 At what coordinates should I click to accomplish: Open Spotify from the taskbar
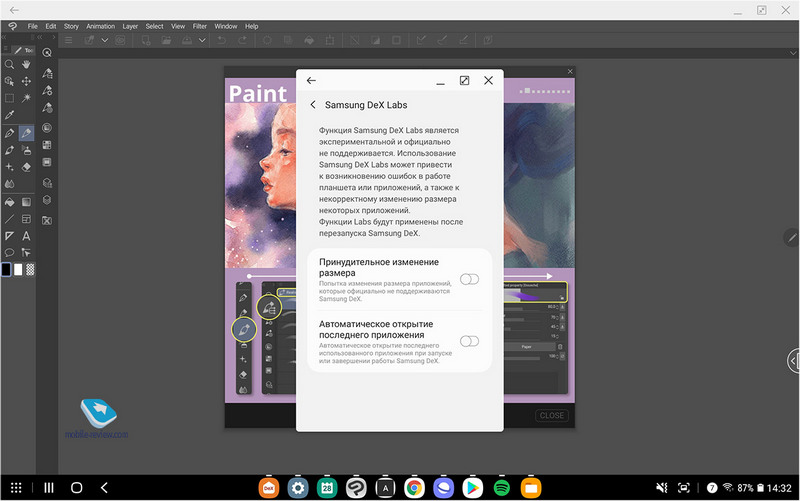(x=502, y=488)
